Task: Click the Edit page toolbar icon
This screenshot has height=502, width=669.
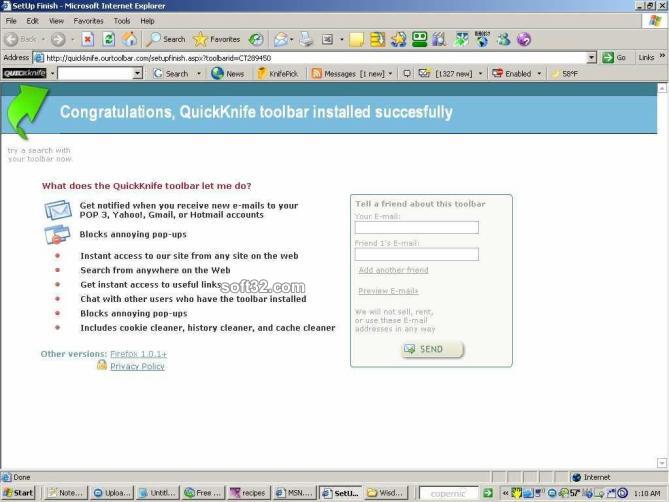Action: (327, 39)
